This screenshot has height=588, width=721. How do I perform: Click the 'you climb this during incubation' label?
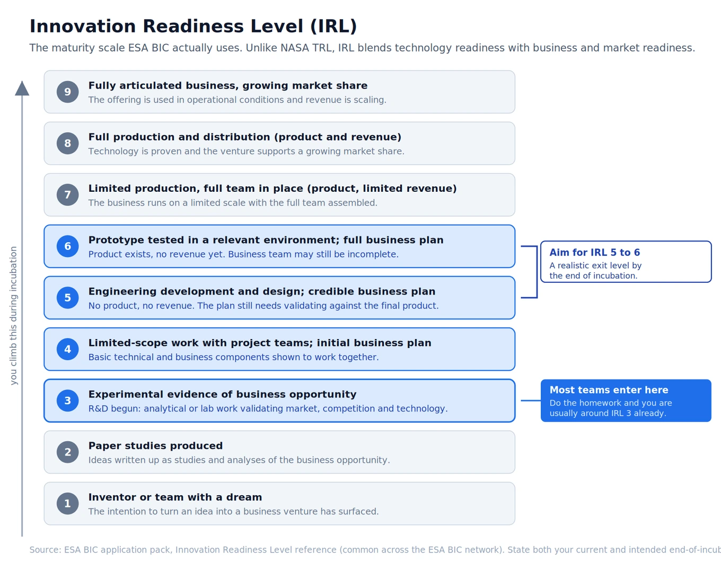14,316
